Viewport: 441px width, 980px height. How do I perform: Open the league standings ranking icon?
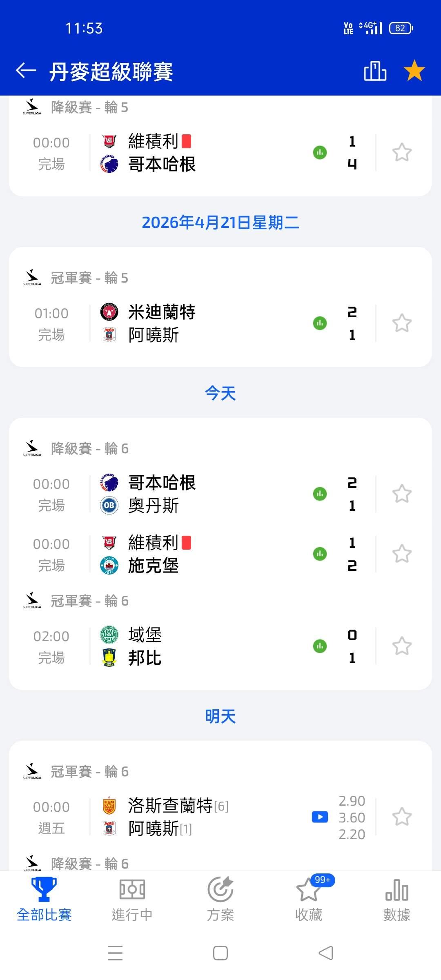(375, 71)
